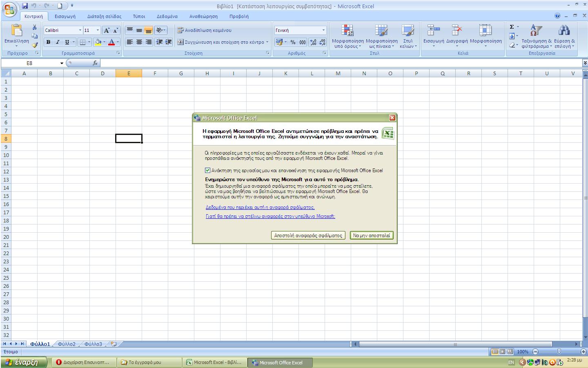Open Cell Styles (Στυλ κελιών)
This screenshot has width=588, height=368.
(408, 36)
